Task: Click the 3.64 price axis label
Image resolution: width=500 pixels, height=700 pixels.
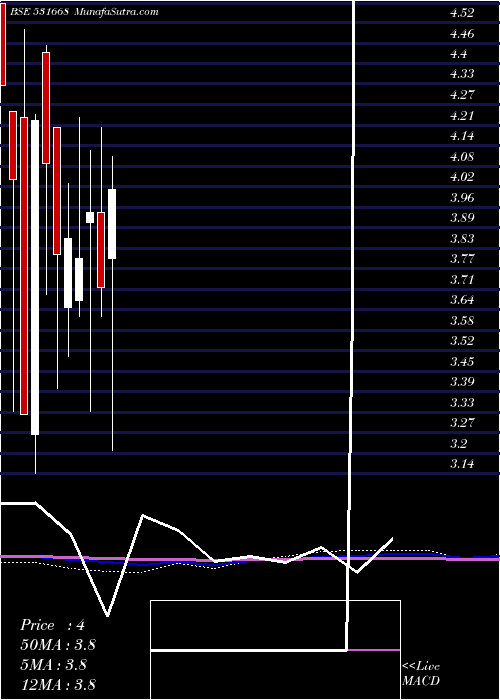Action: (462, 300)
